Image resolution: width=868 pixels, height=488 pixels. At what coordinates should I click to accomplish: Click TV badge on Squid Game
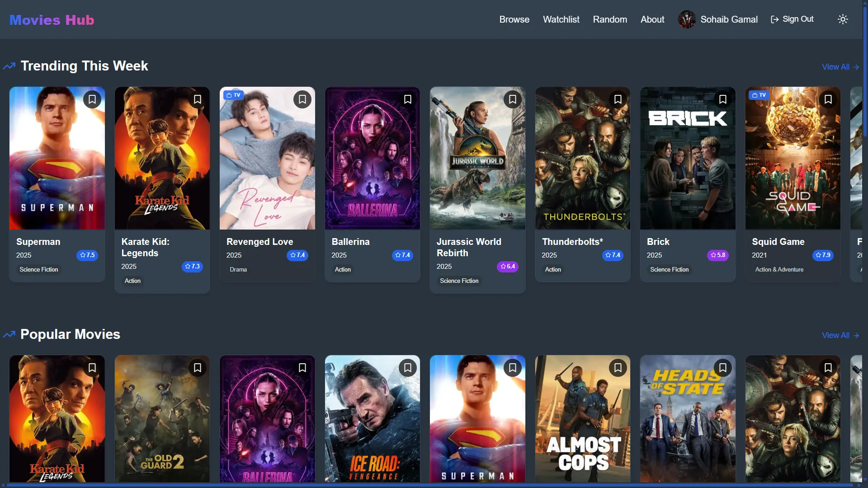click(759, 95)
